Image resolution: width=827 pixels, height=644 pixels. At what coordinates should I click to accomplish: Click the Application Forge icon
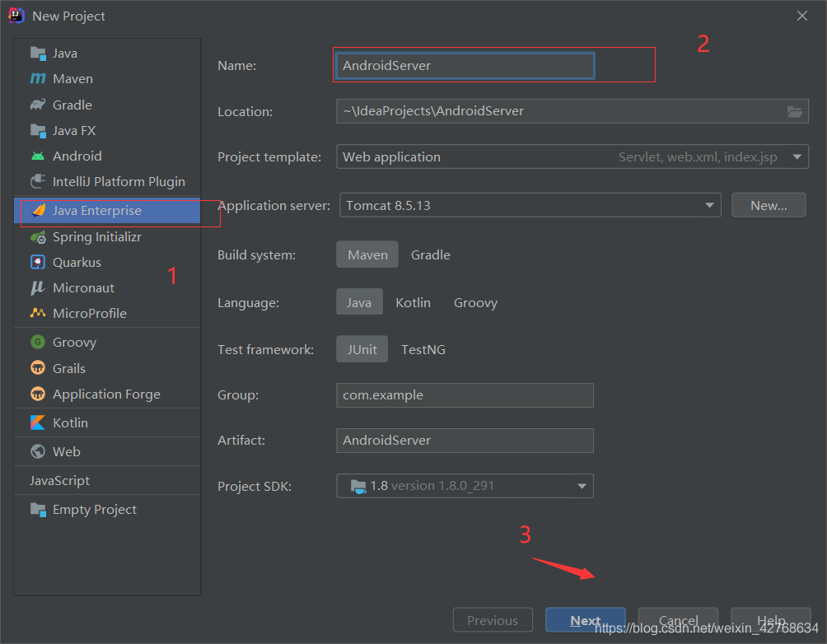click(38, 394)
